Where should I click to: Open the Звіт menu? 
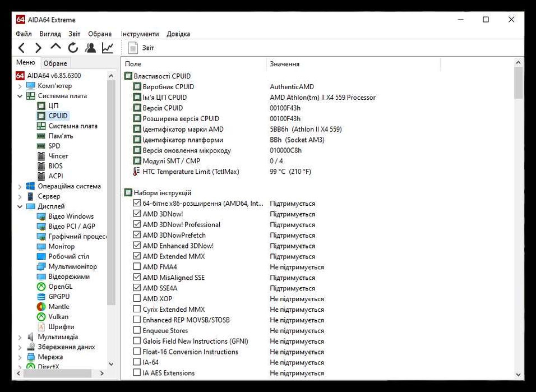74,34
